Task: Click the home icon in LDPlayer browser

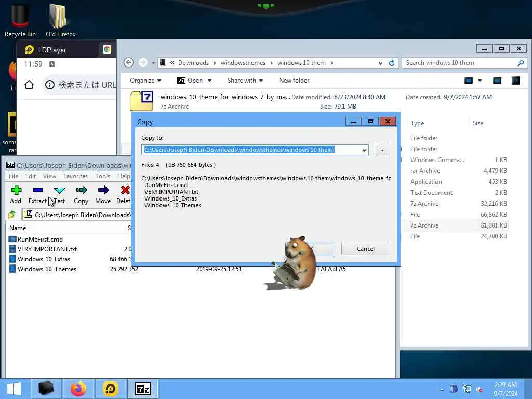Action: coord(29,85)
